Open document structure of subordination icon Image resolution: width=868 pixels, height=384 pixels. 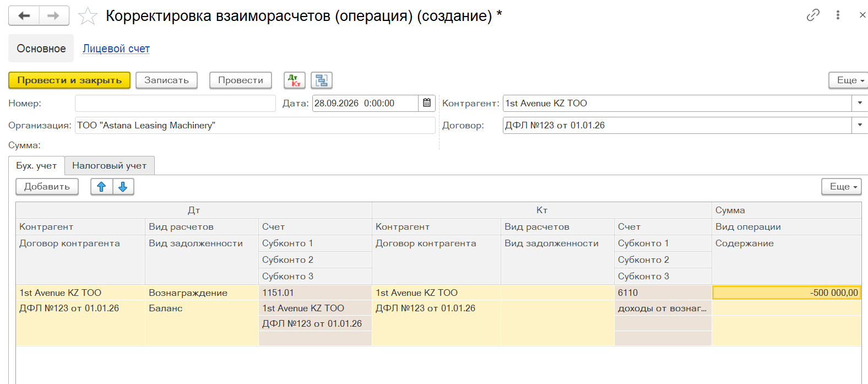pos(322,80)
